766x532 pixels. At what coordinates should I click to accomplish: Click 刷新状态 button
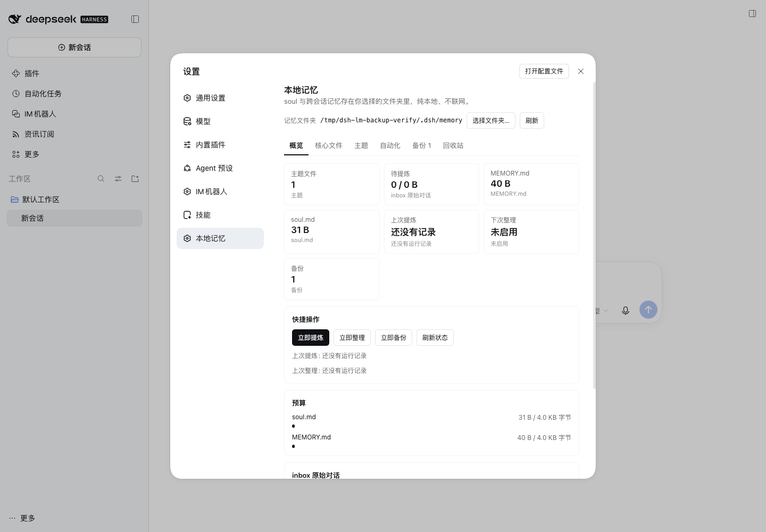coord(435,338)
